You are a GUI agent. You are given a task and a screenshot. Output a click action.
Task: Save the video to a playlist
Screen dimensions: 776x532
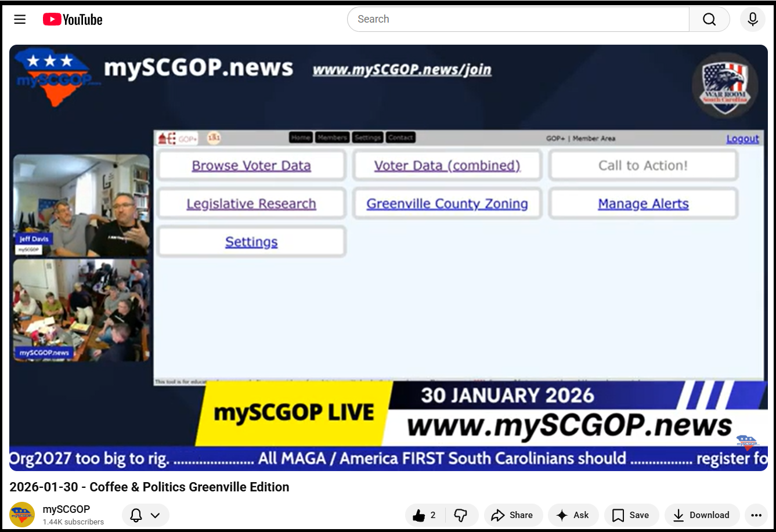click(x=630, y=515)
